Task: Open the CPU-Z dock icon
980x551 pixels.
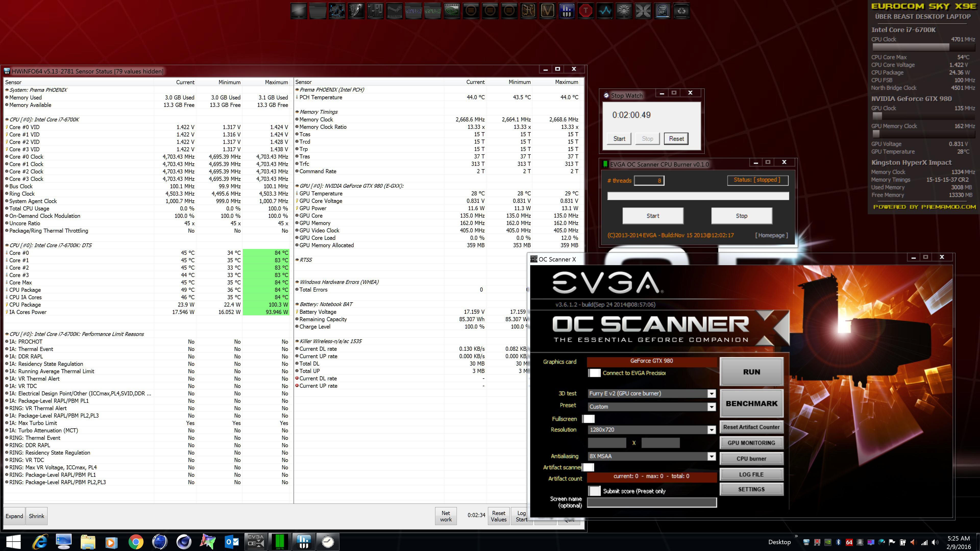Action: (x=413, y=11)
